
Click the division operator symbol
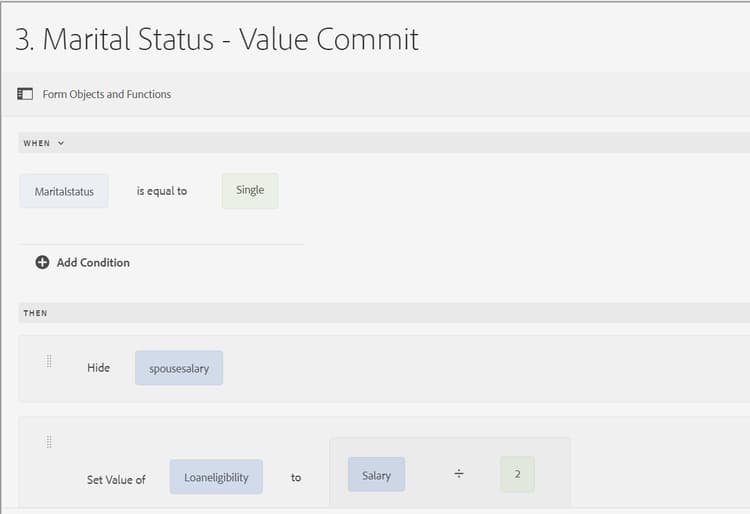pos(459,475)
